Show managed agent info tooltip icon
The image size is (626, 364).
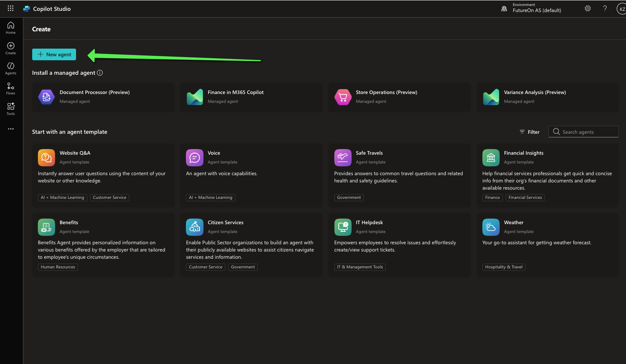coord(100,73)
